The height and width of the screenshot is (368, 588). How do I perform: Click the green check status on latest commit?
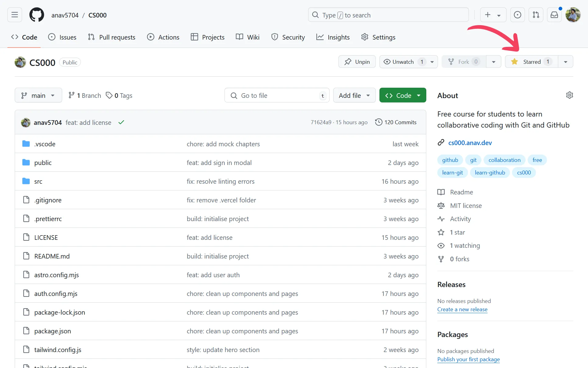tap(121, 122)
